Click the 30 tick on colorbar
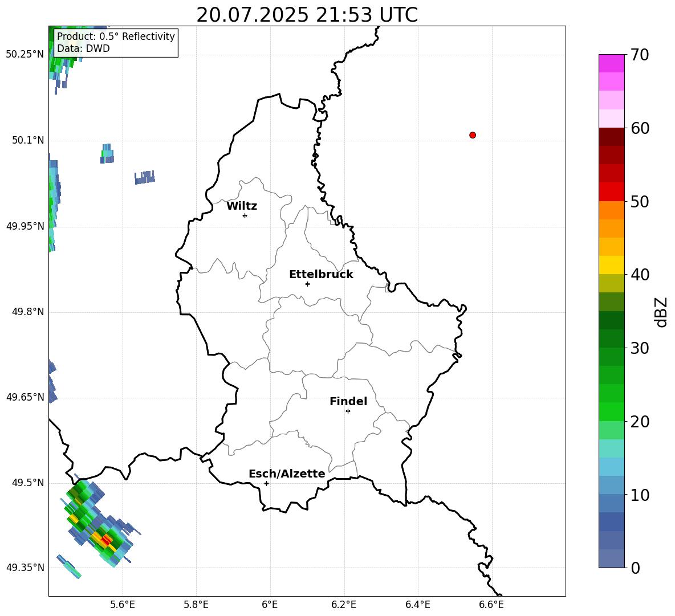 pos(640,348)
